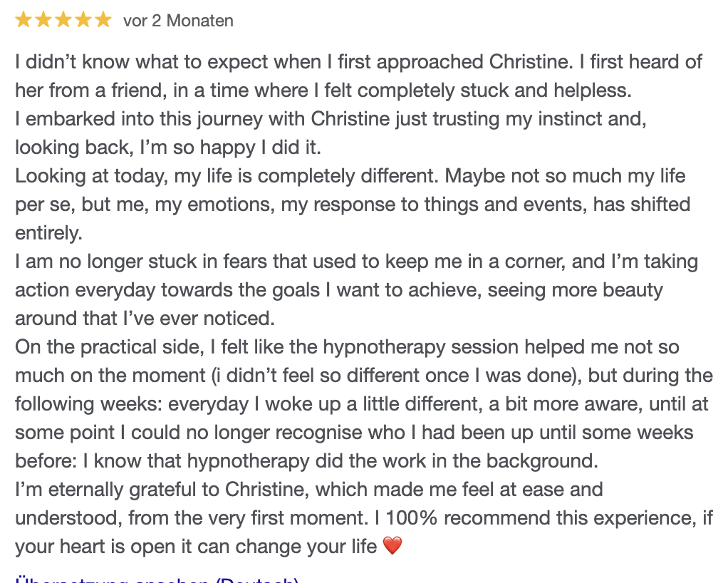Open the partially visible translation link below
The image size is (728, 583).
coord(157,579)
